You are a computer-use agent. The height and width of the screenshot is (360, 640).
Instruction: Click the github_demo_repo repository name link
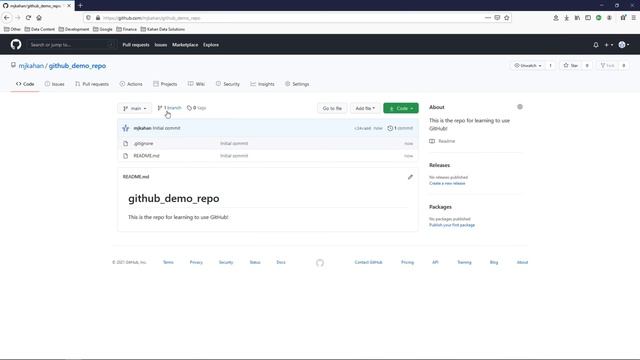[x=77, y=66]
